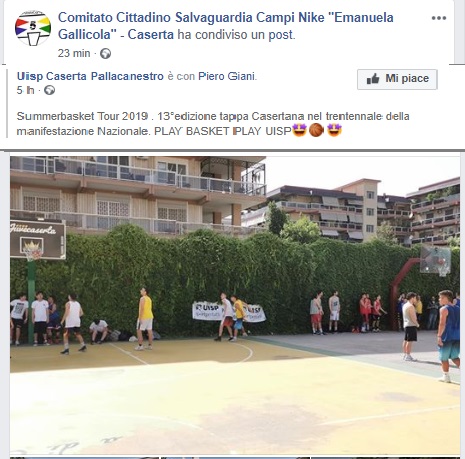The width and height of the screenshot is (465, 459).
Task: Click the 23 min post timestamp
Action: coord(74,53)
